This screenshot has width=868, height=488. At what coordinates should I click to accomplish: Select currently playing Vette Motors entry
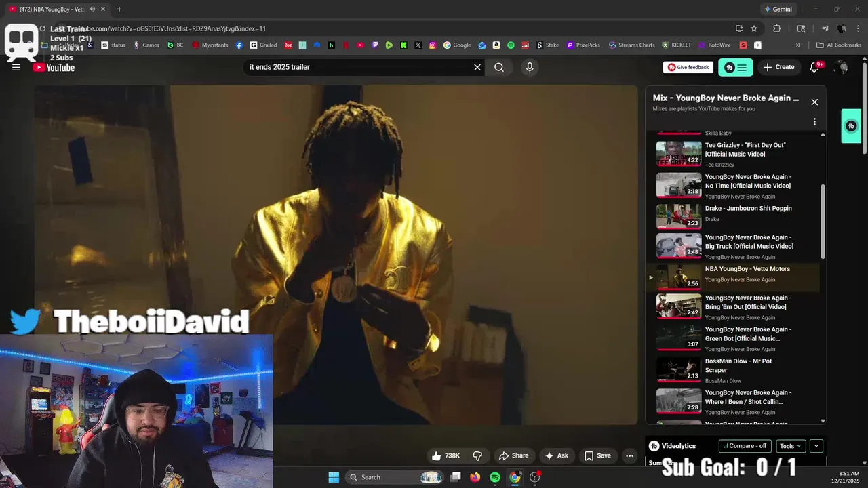pyautogui.click(x=733, y=277)
